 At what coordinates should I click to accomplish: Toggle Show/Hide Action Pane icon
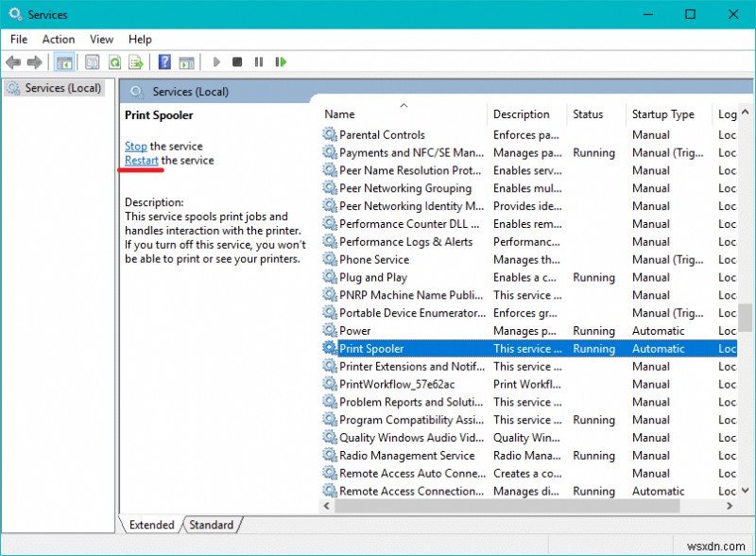186,62
